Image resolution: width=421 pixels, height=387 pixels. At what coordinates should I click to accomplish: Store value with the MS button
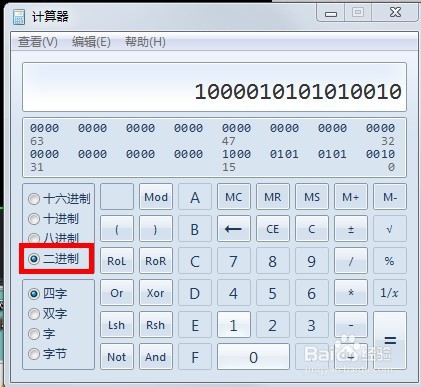click(312, 197)
